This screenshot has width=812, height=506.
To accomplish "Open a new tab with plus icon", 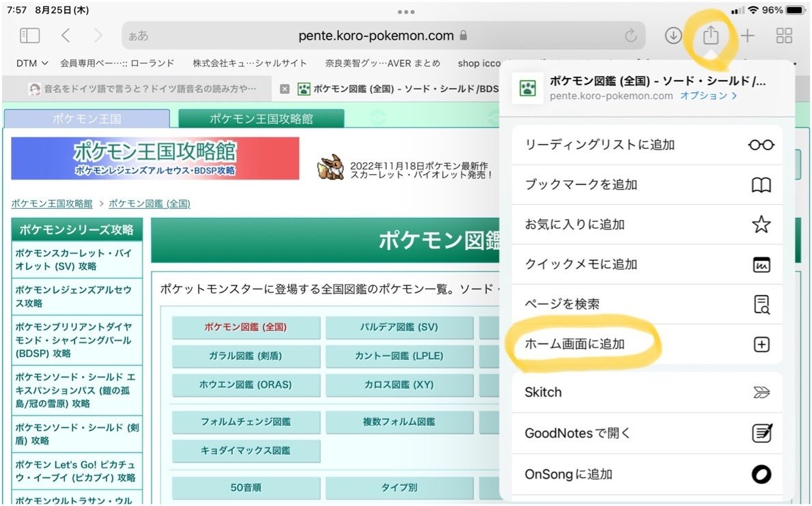I will [747, 36].
